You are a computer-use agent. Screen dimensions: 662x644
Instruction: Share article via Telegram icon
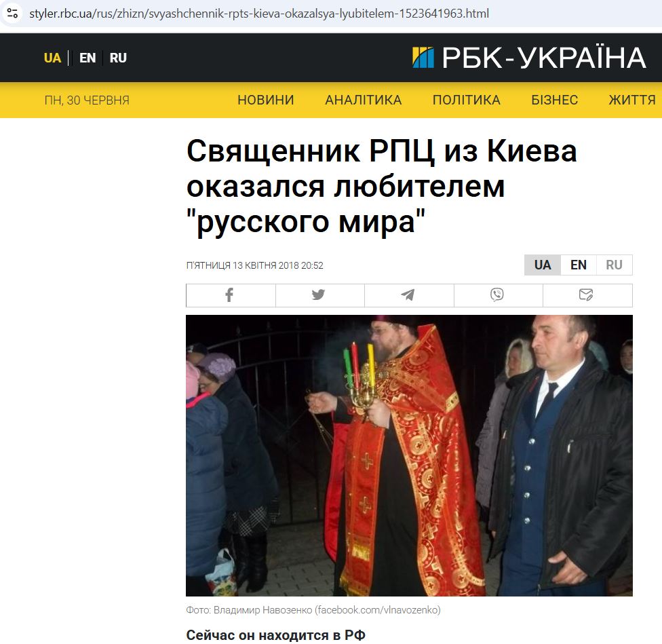pyautogui.click(x=409, y=295)
